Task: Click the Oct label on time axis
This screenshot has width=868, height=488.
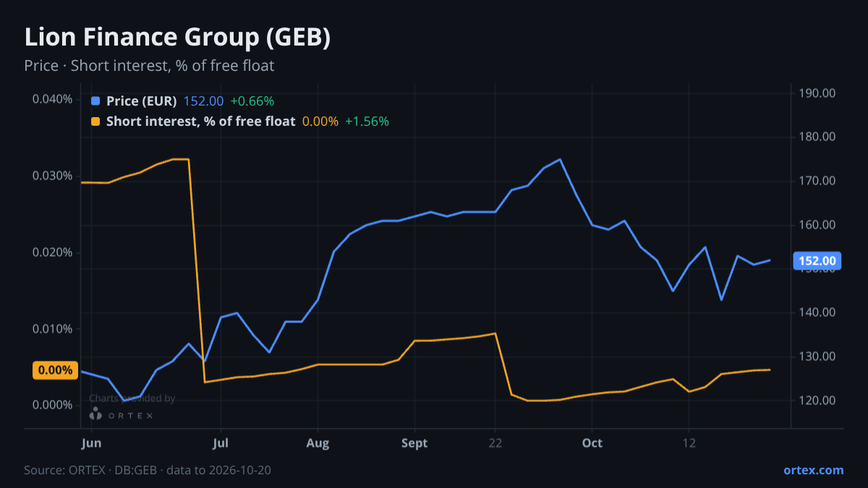Action: pyautogui.click(x=592, y=442)
